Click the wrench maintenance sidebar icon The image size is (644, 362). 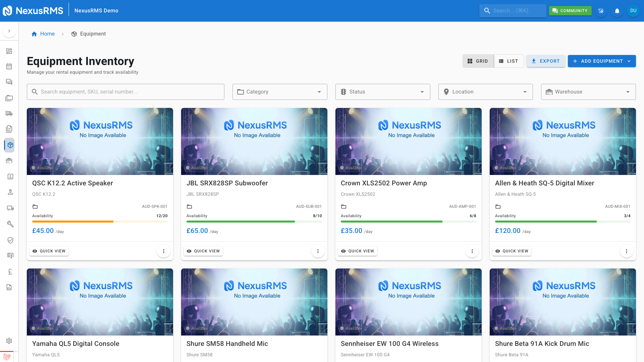click(x=10, y=224)
